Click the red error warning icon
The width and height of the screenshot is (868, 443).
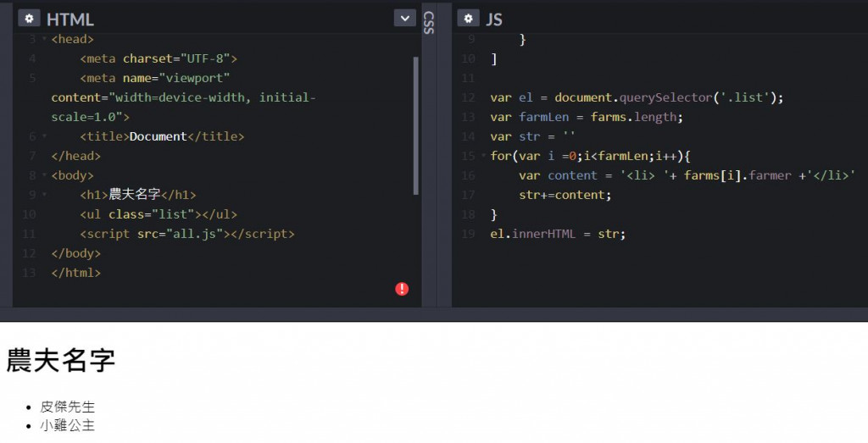pyautogui.click(x=402, y=289)
